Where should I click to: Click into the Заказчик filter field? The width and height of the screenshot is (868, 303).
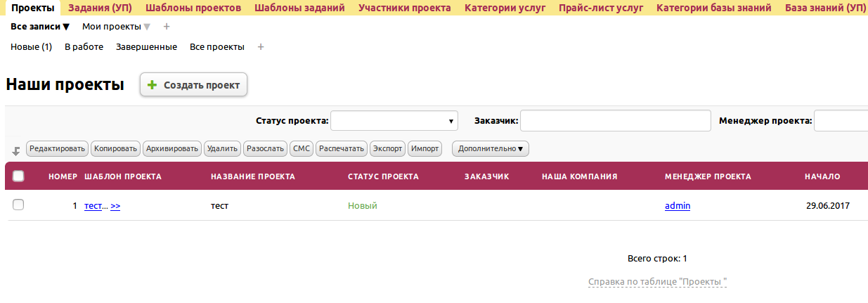pos(615,121)
